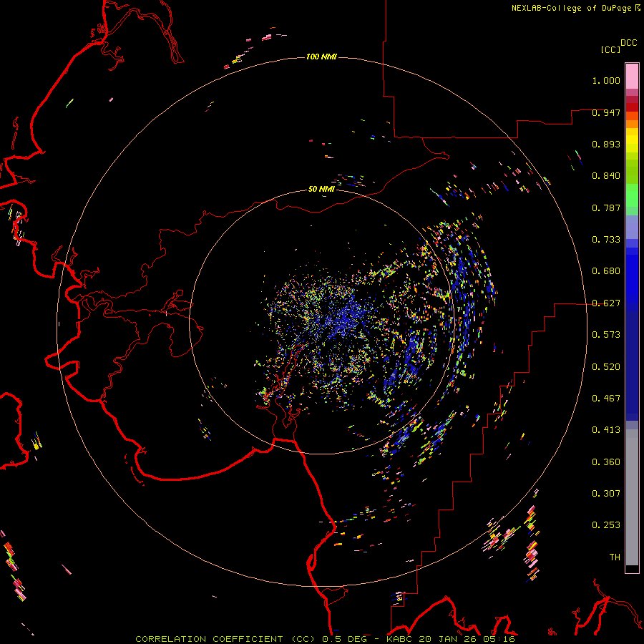This screenshot has width=644, height=644.
Task: Select the 0.840 value on the color scale
Action: tap(606, 176)
